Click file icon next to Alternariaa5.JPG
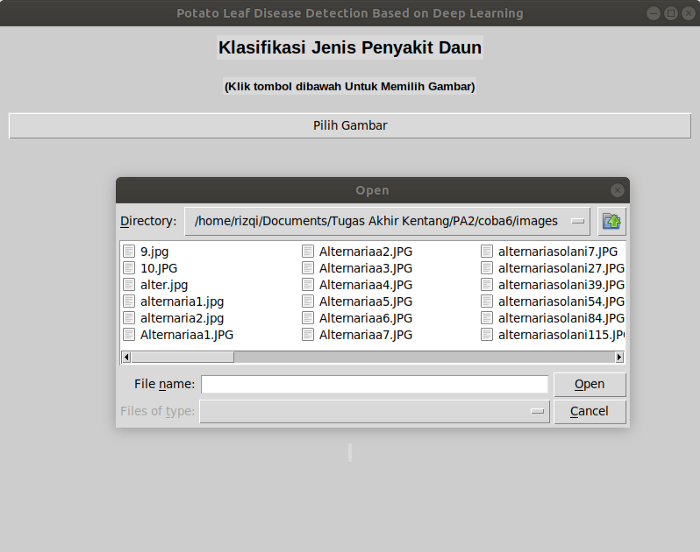The width and height of the screenshot is (700, 552). [308, 301]
